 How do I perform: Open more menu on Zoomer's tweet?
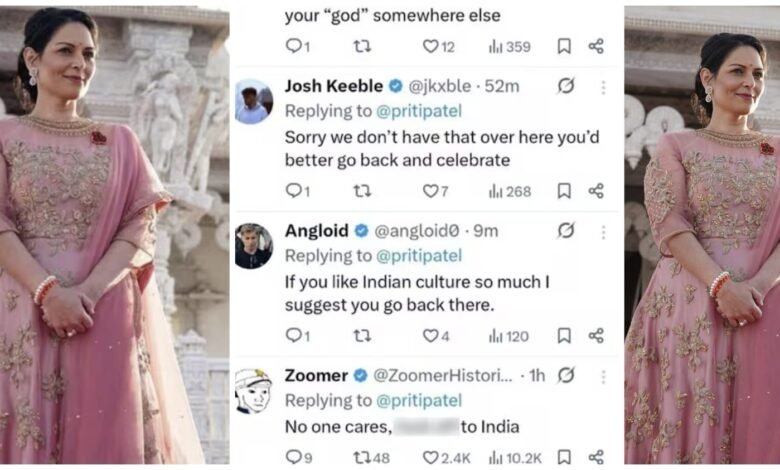[x=603, y=376]
